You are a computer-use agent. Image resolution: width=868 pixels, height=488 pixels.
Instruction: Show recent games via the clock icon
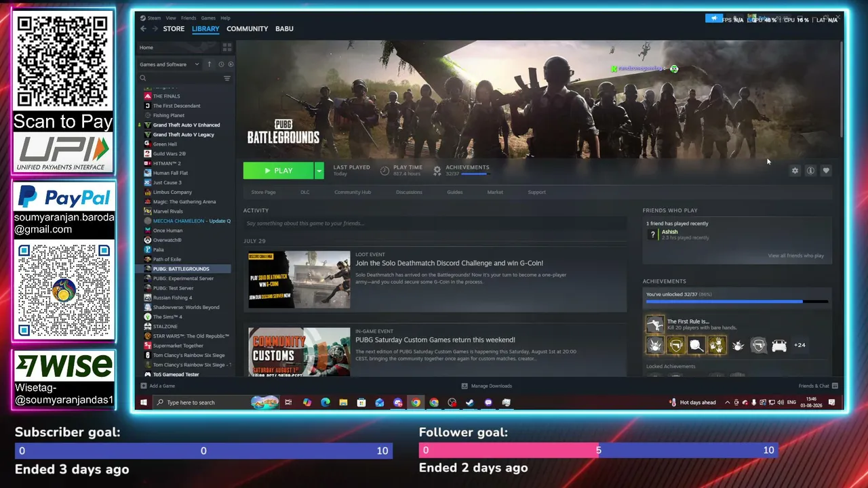(221, 64)
